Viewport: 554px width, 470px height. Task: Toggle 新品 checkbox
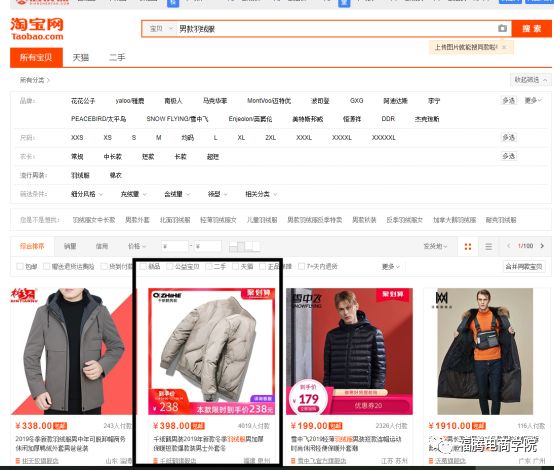pyautogui.click(x=143, y=266)
